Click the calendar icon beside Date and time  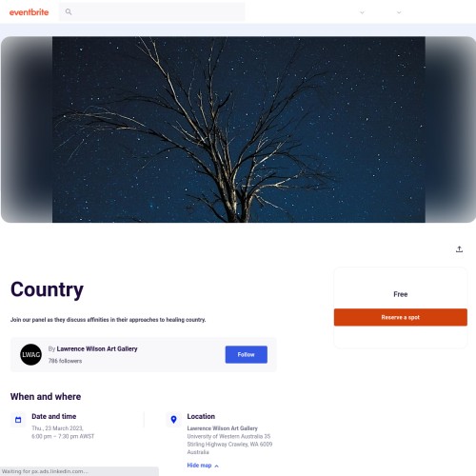pyautogui.click(x=18, y=420)
